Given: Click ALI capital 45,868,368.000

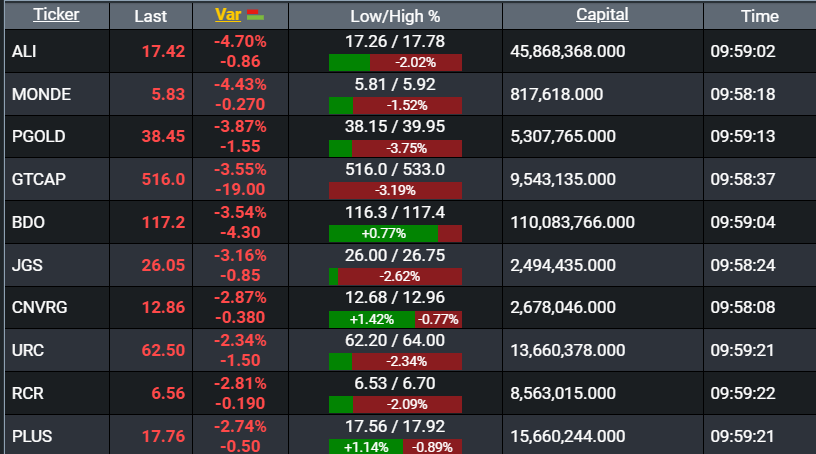Looking at the screenshot, I should pos(568,52).
